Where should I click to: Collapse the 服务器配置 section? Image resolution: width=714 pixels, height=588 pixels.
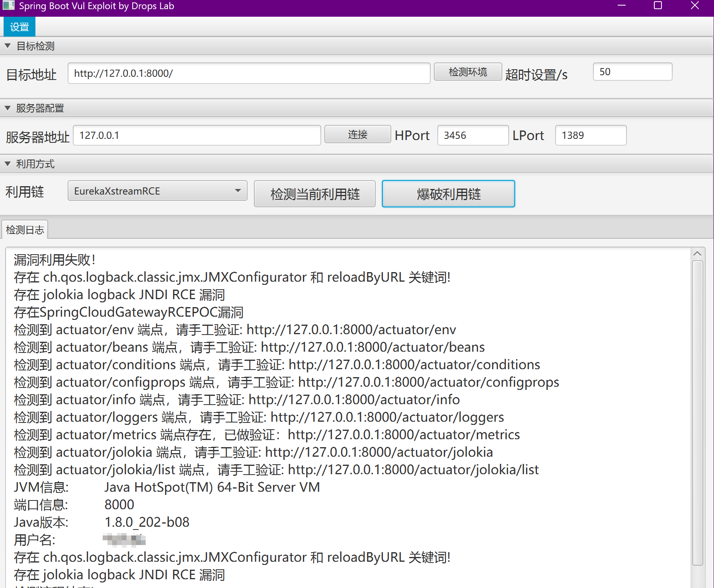pos(8,108)
